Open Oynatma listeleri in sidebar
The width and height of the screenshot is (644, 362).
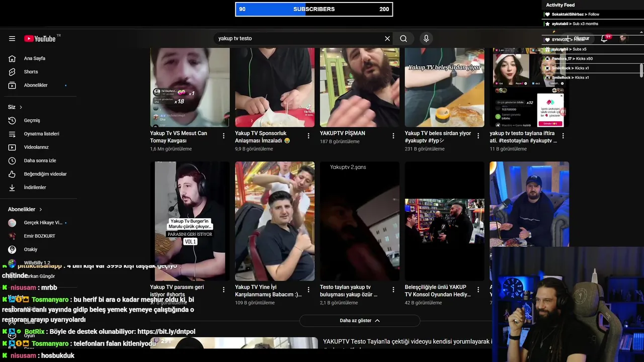tap(42, 134)
